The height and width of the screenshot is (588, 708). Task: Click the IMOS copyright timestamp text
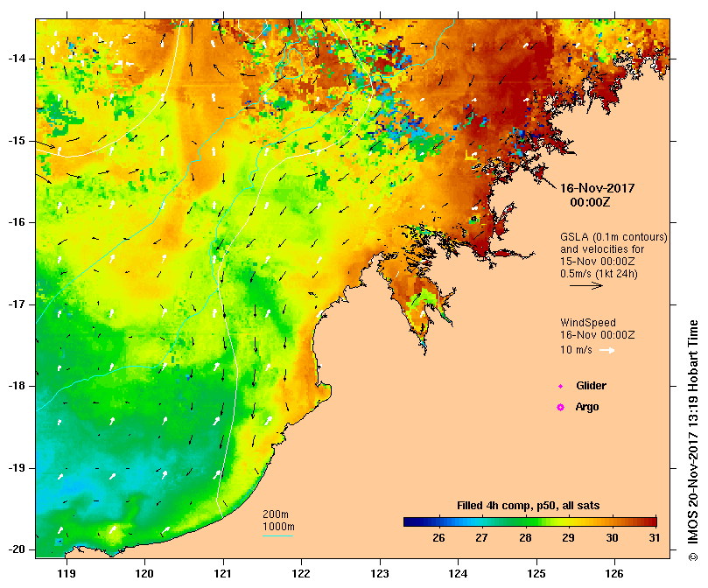coord(693,440)
